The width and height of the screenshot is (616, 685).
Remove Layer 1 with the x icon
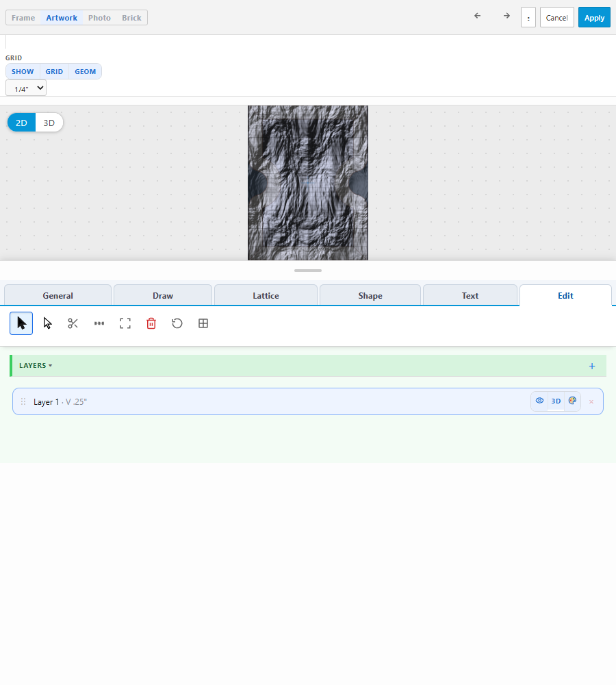click(591, 401)
